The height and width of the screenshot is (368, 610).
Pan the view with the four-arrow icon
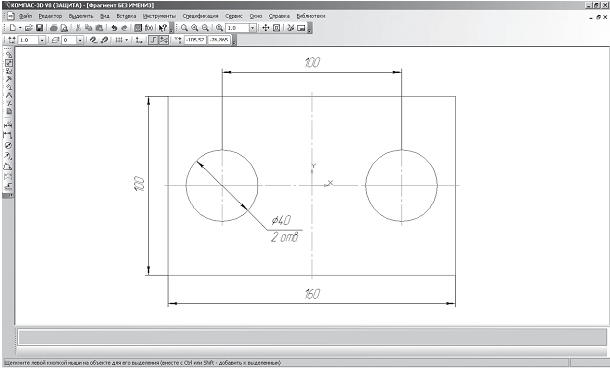click(266, 28)
